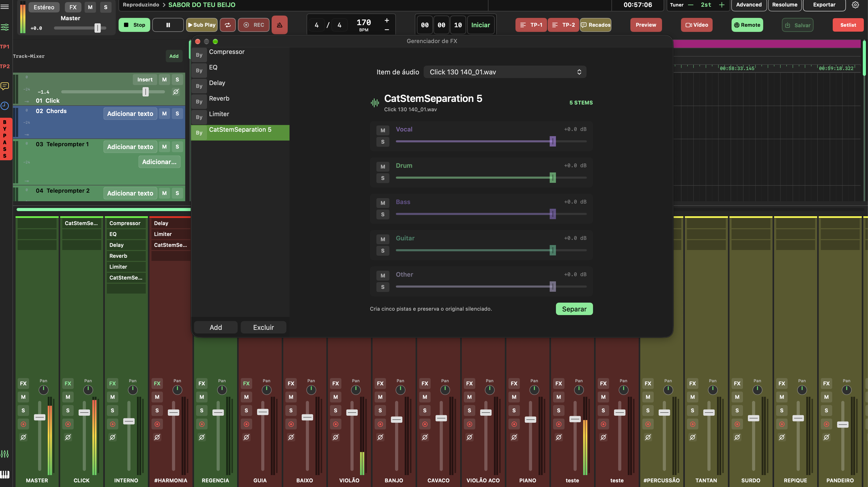The width and height of the screenshot is (868, 487).
Task: Mute the 02 Chords track
Action: (x=164, y=114)
